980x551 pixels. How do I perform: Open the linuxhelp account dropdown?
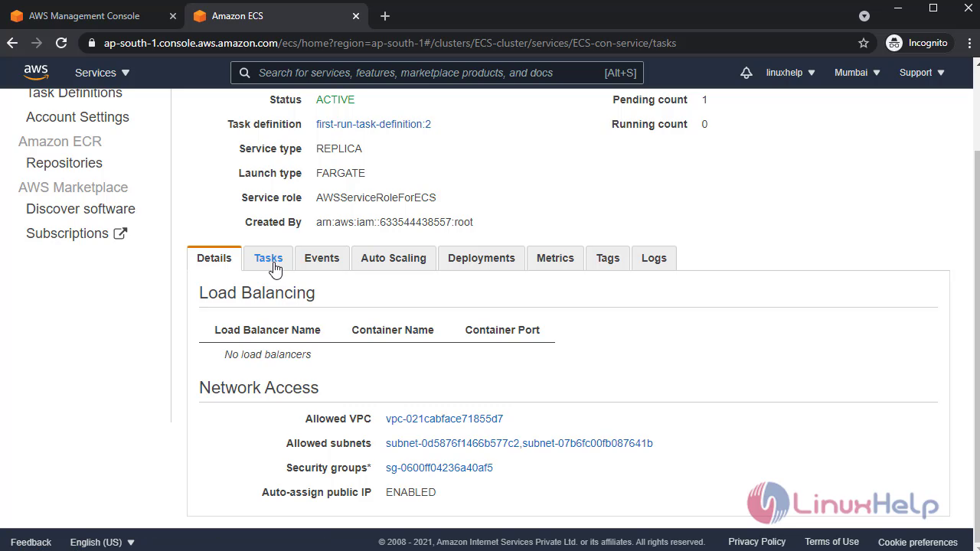pos(791,73)
